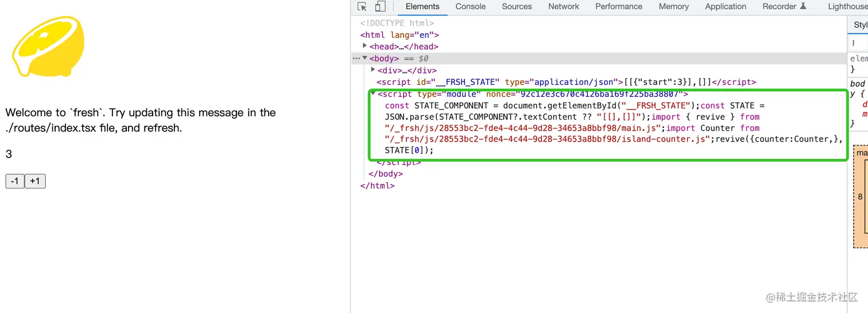This screenshot has width=868, height=313.
Task: Open the Recorder tab
Action: pyautogui.click(x=784, y=6)
